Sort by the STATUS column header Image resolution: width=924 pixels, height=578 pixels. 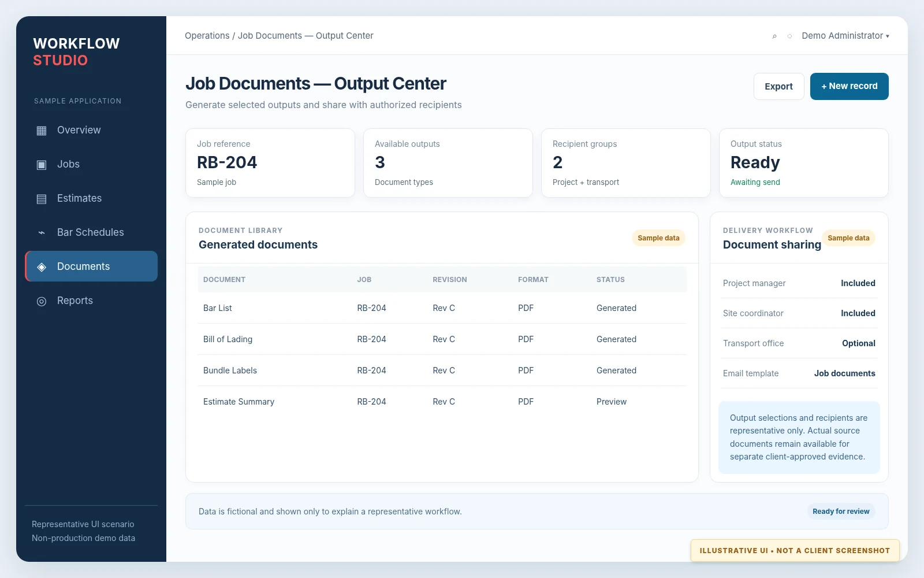[x=610, y=280]
